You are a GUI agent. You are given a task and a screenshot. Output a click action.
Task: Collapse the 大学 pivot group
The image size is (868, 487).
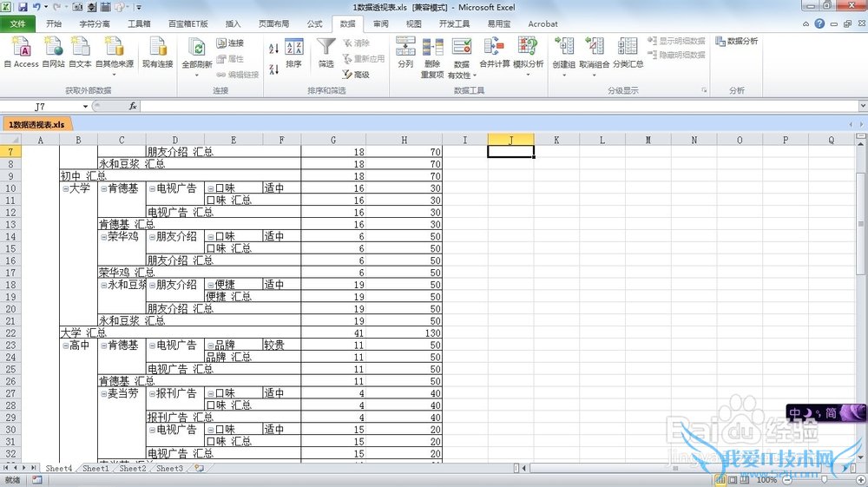pos(65,188)
